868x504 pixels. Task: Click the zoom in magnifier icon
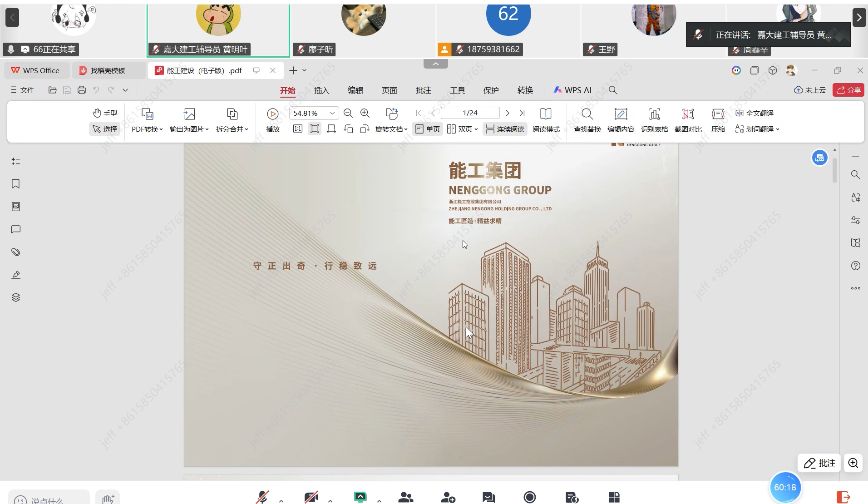pyautogui.click(x=365, y=113)
